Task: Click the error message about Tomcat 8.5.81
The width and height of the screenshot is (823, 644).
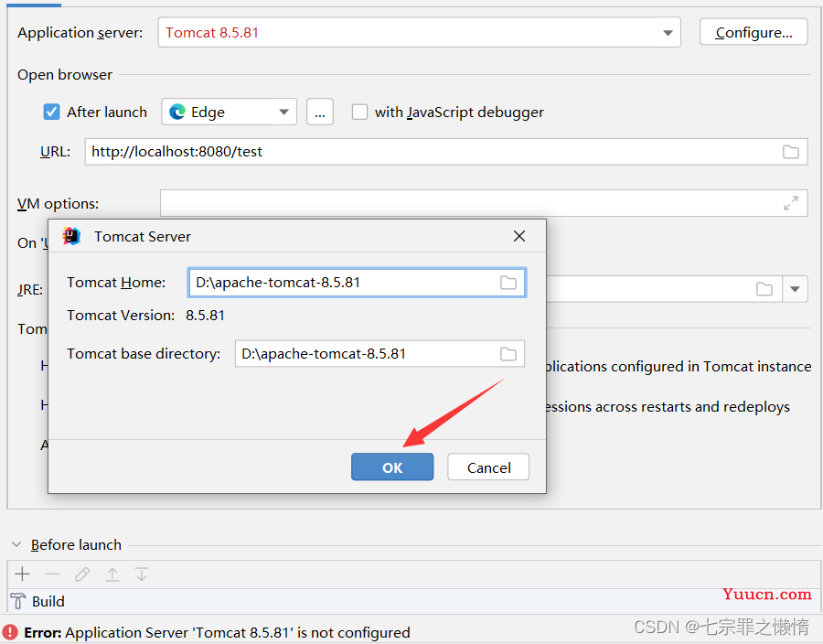Action: (217, 632)
